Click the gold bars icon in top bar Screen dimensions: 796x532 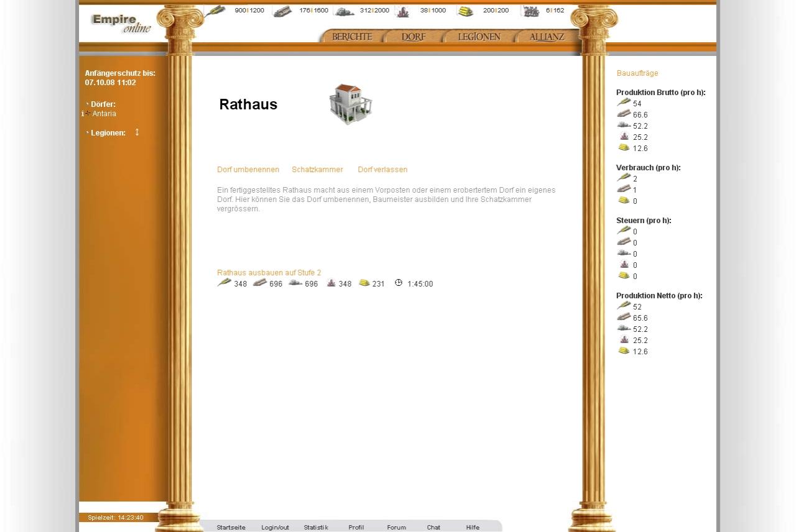click(x=465, y=11)
